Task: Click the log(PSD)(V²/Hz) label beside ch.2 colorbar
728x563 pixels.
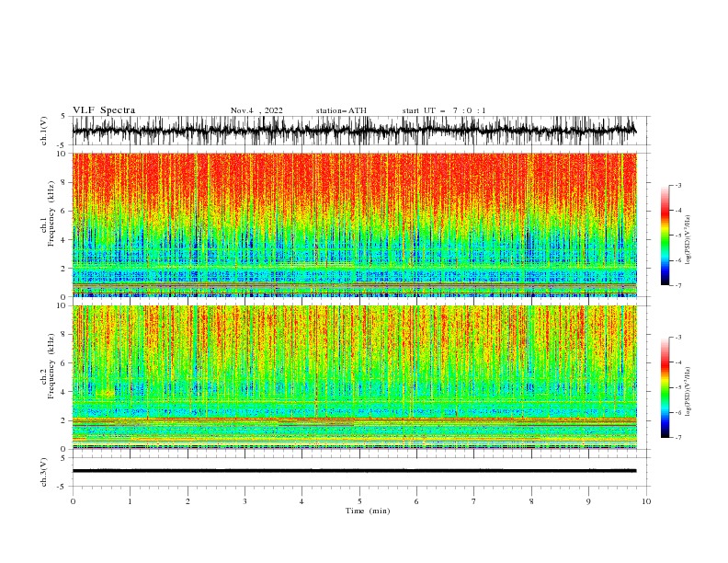Action: coord(688,392)
